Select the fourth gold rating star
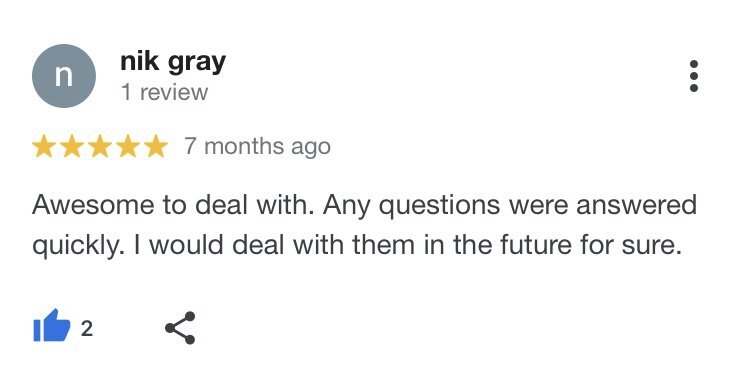 [x=128, y=146]
